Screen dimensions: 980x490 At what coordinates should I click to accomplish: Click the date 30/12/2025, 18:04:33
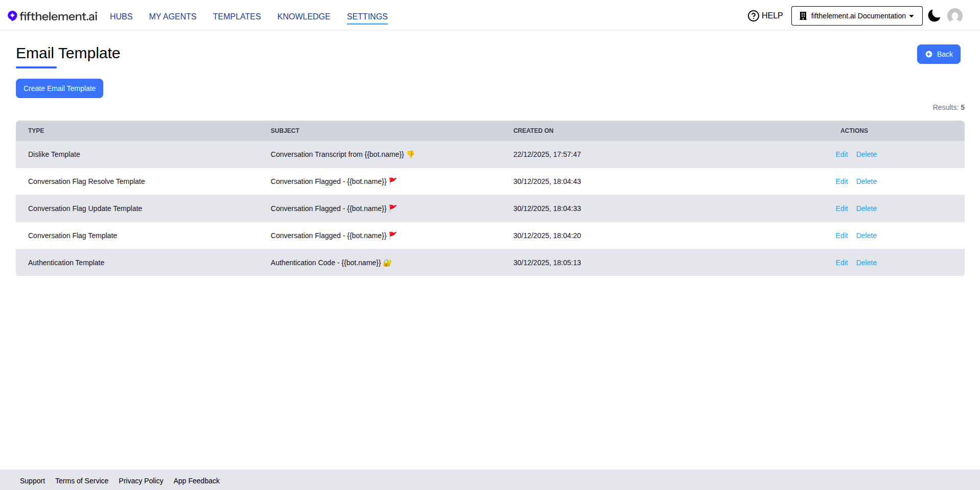tap(547, 208)
